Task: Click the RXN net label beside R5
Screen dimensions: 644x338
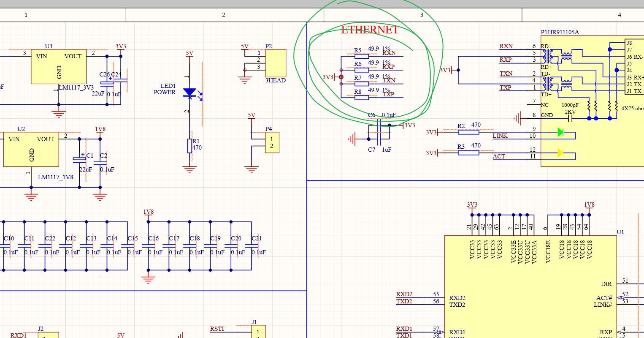Action: point(389,53)
